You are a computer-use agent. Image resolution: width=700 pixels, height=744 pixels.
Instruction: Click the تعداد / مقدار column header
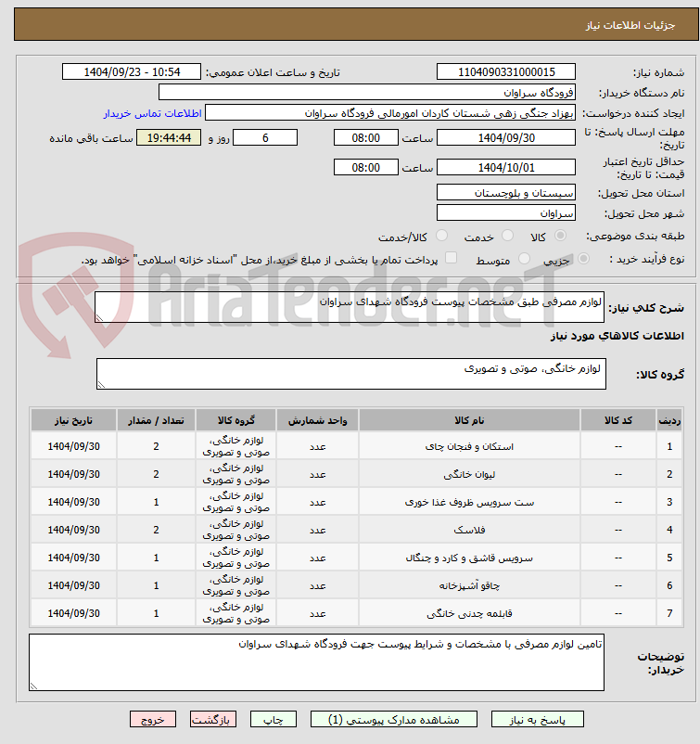coord(156,420)
